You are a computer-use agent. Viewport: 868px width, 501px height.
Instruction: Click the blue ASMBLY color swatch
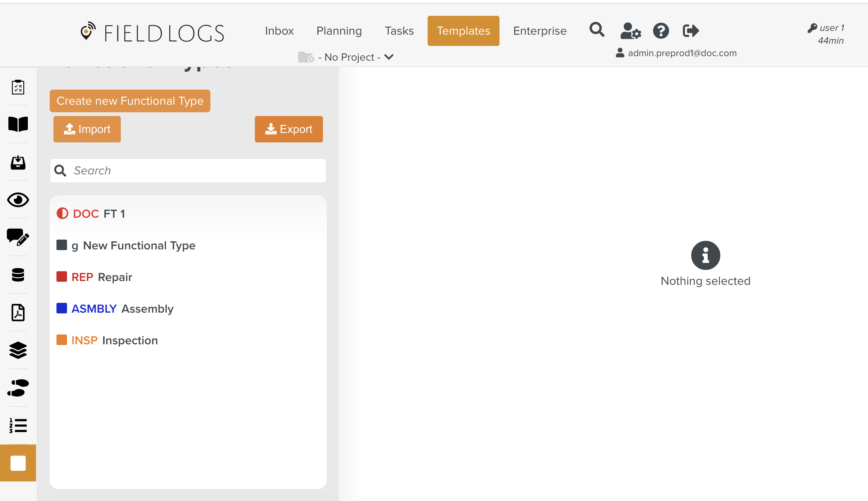point(62,309)
